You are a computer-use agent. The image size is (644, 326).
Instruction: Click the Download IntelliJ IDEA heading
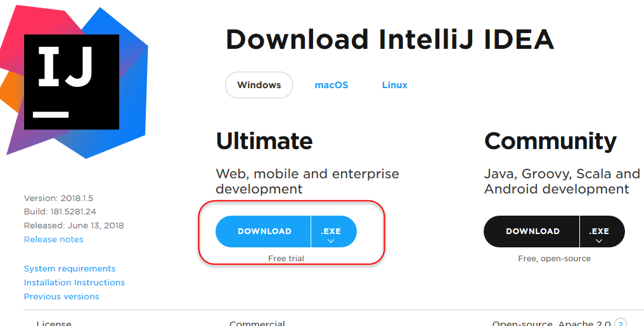[390, 40]
